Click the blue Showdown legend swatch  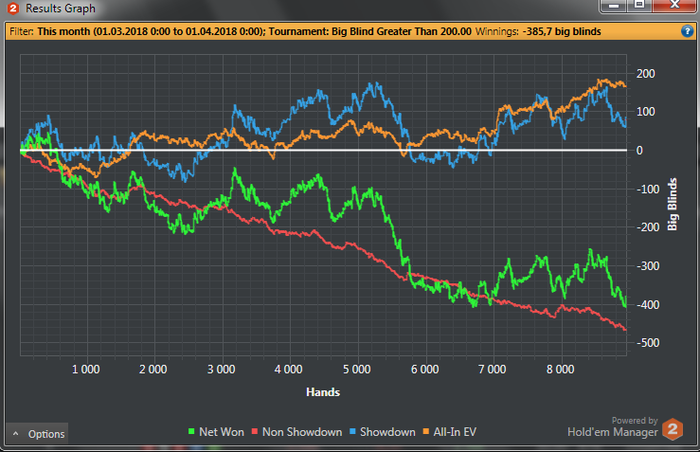353,431
